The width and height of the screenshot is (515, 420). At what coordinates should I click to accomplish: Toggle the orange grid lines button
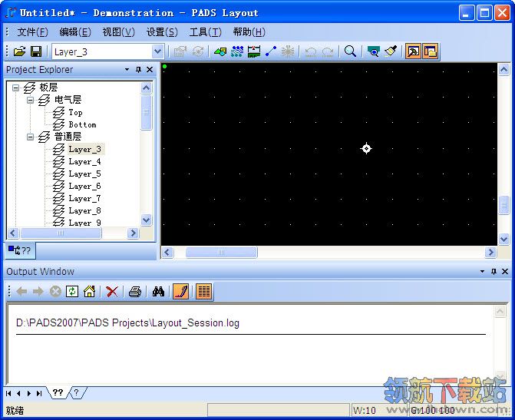(x=203, y=291)
